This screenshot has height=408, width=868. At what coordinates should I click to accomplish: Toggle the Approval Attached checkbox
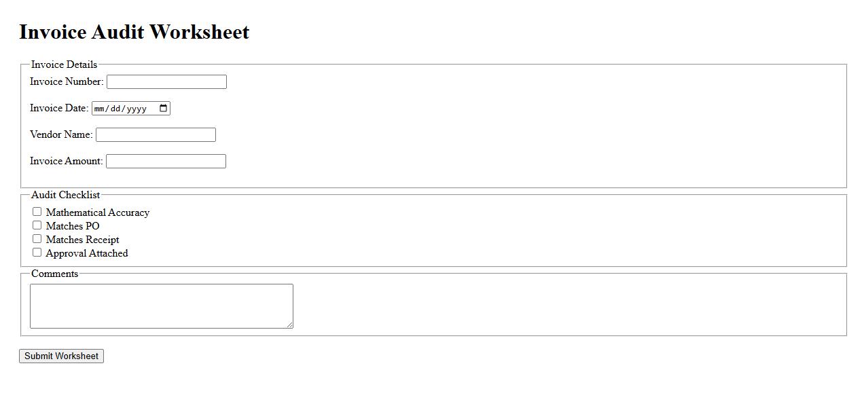tap(37, 253)
